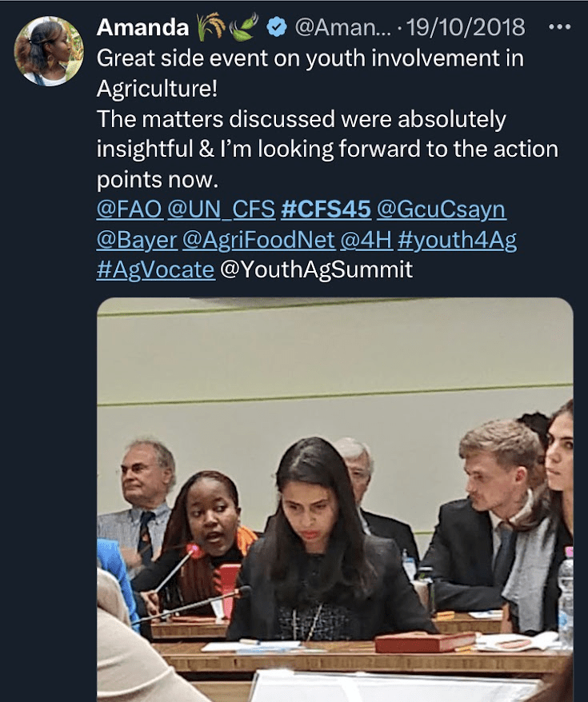588x702 pixels.
Task: Browse the #youth4Ag hashtag
Action: tap(457, 240)
